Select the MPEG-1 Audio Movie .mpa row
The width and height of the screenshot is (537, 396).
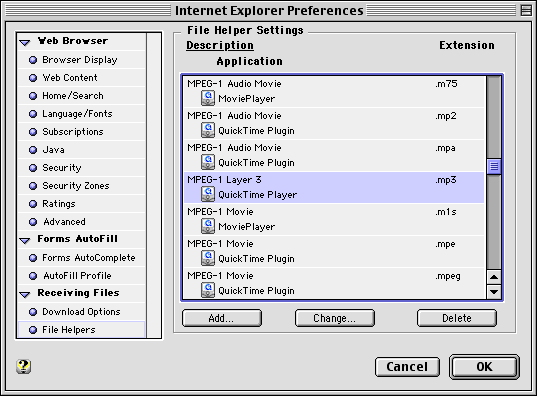click(x=334, y=156)
